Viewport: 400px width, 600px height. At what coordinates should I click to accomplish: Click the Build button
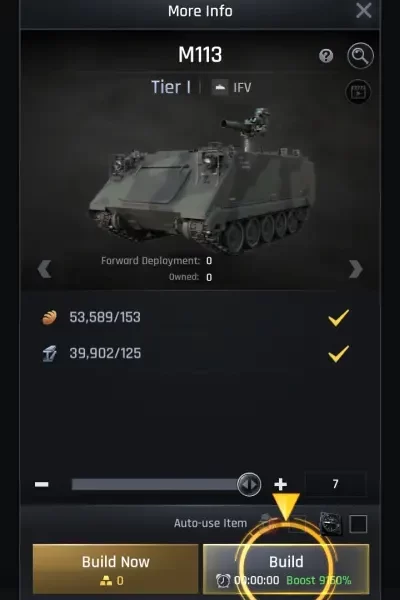[x=286, y=569]
